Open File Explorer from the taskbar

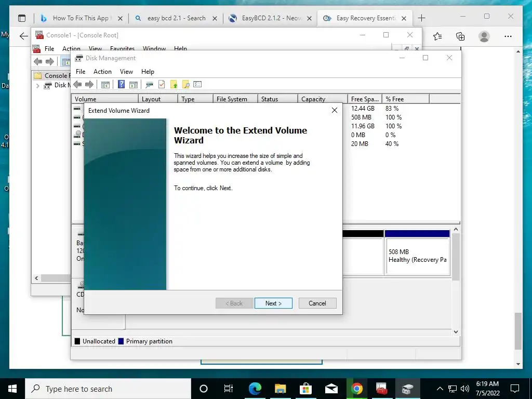tap(281, 389)
